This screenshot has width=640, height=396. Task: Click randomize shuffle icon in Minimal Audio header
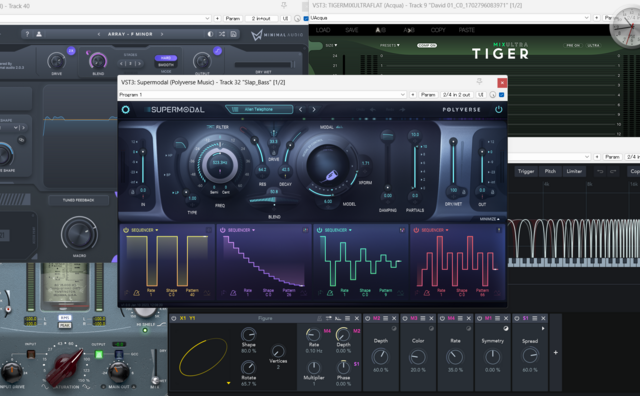pyautogui.click(x=222, y=34)
